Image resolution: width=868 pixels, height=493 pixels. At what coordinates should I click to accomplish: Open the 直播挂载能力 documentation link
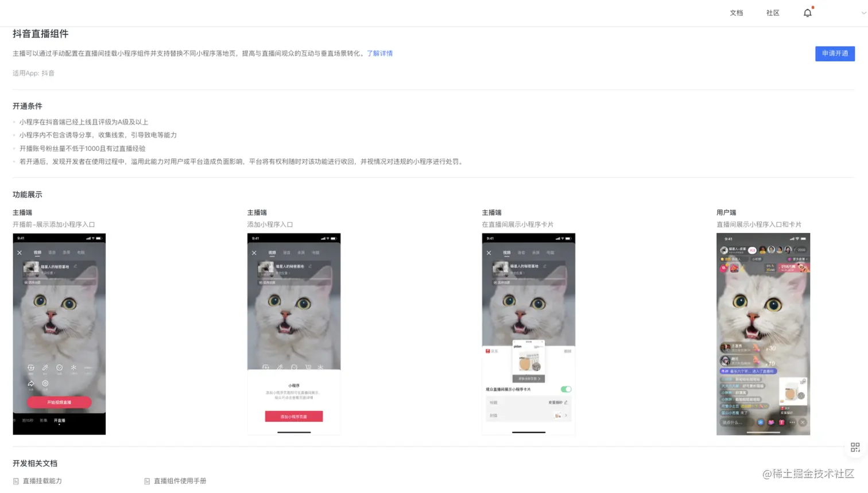[x=42, y=481]
